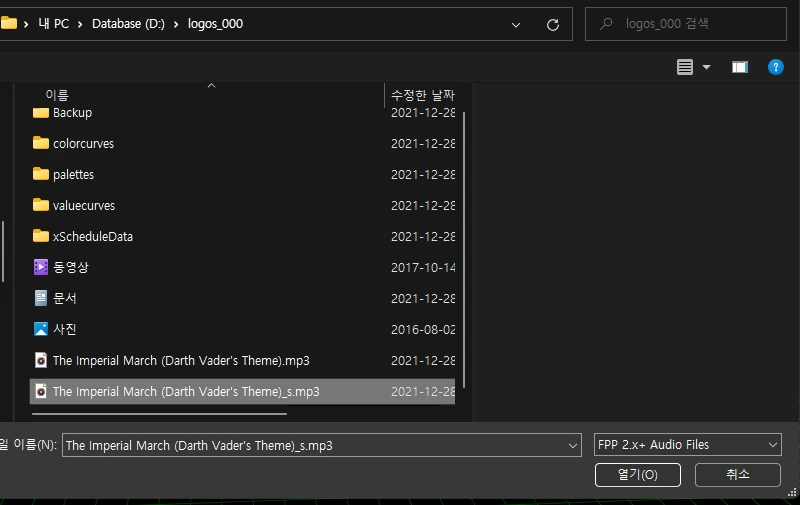Select the xScheduleData folder name

(x=93, y=236)
